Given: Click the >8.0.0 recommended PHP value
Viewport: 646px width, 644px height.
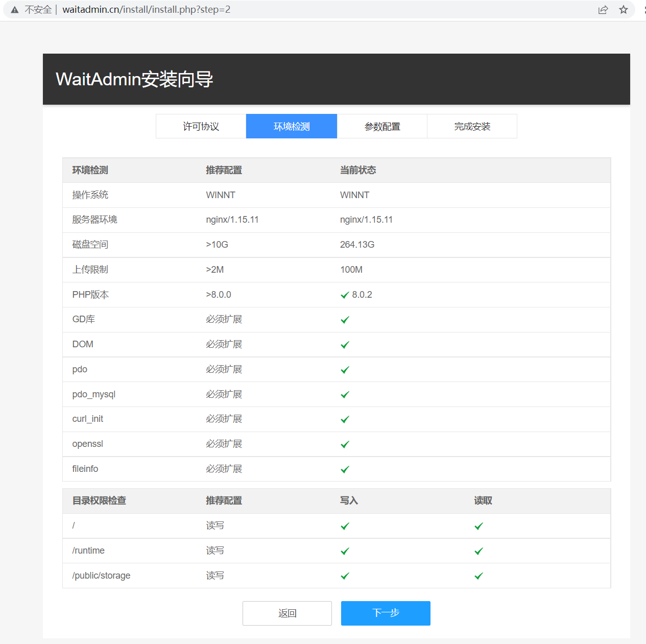Looking at the screenshot, I should [219, 295].
